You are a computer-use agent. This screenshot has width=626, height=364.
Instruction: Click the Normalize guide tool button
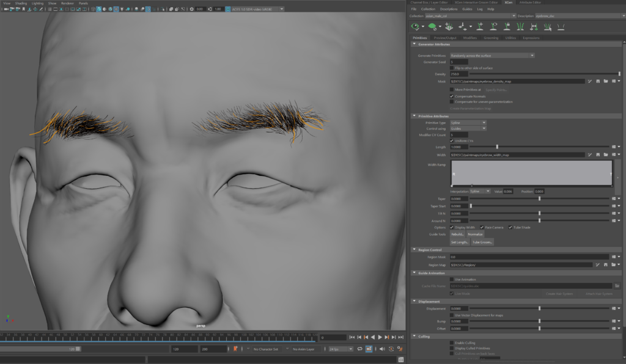(475, 234)
